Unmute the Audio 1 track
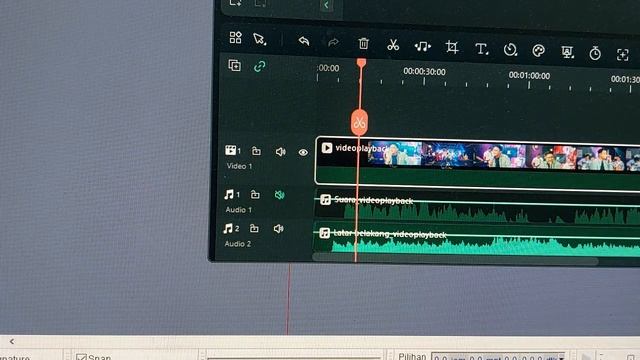640x360 pixels. pyautogui.click(x=279, y=195)
